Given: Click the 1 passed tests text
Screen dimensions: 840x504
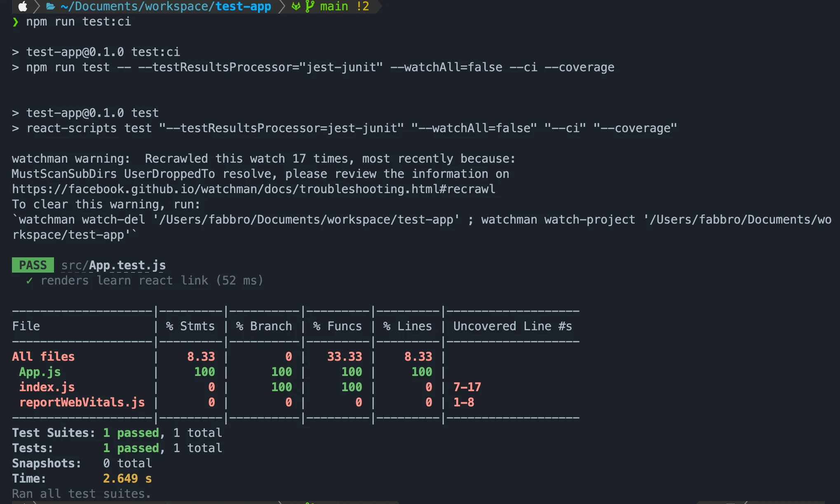Looking at the screenshot, I should 131,448.
